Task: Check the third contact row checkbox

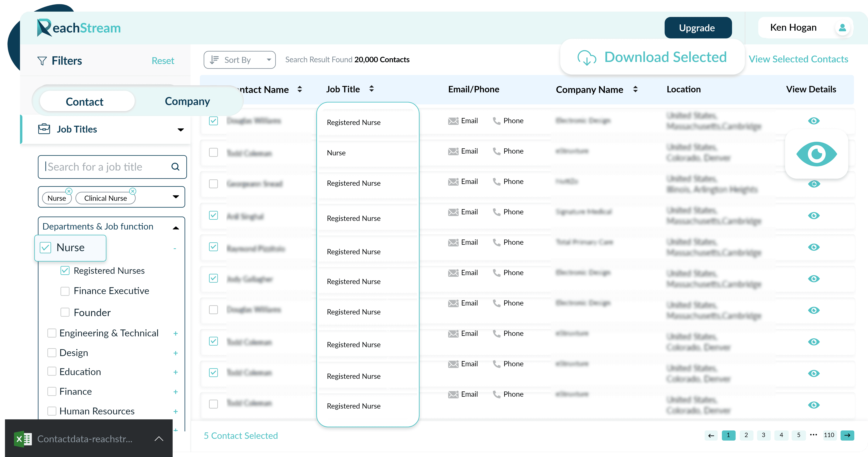Action: click(213, 184)
